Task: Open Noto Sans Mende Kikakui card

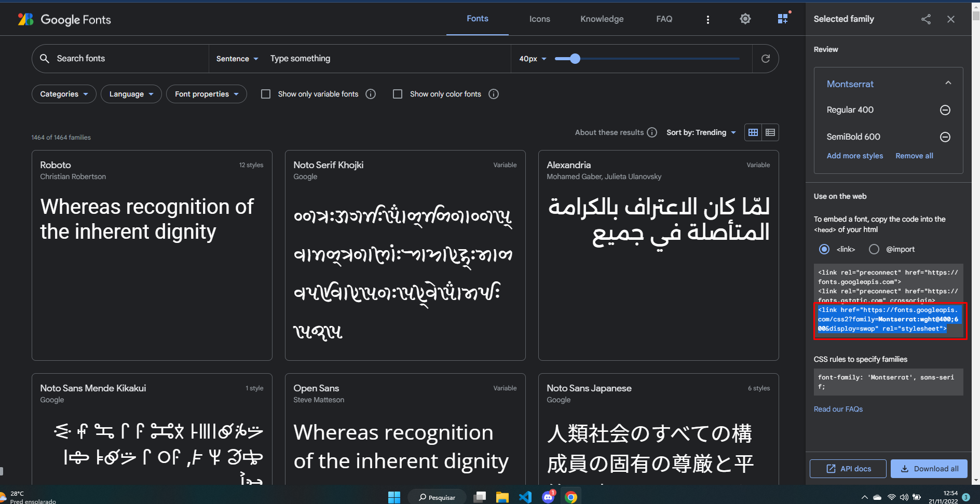Action: click(x=152, y=429)
